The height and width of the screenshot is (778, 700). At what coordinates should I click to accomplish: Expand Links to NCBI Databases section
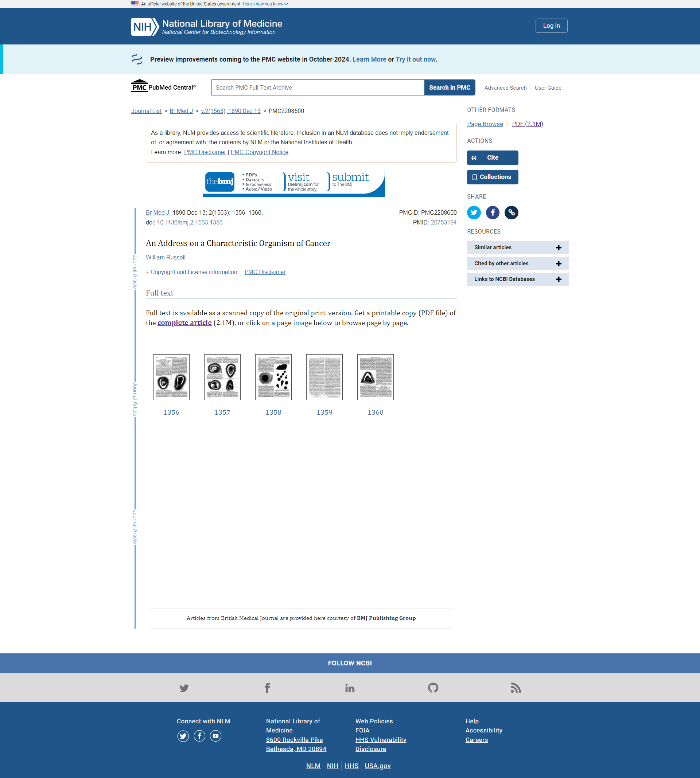[517, 279]
